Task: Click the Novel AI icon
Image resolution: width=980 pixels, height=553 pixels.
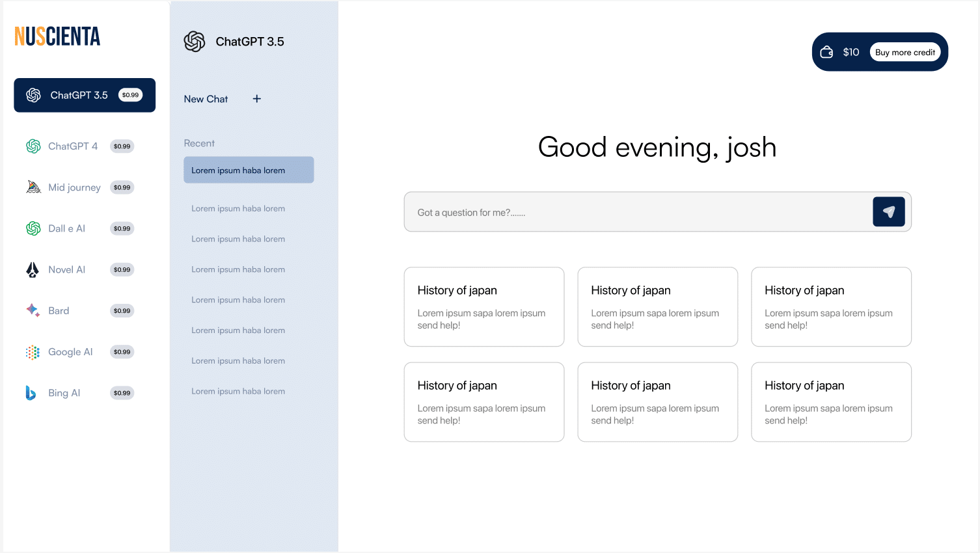Action: [x=33, y=269]
